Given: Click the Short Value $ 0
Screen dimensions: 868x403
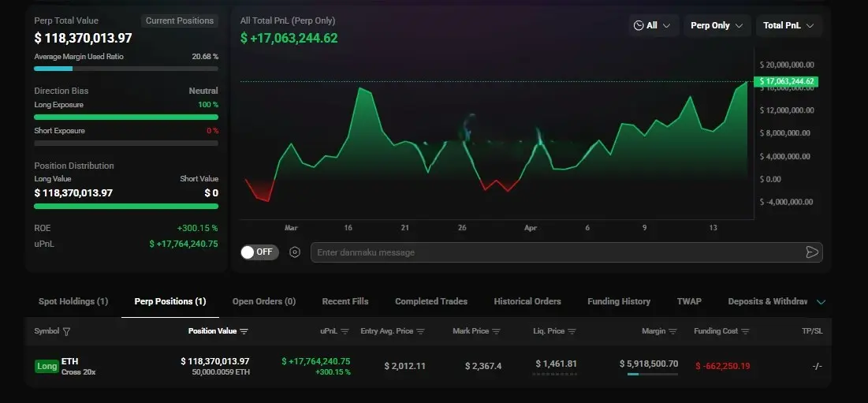Looking at the screenshot, I should (x=211, y=193).
